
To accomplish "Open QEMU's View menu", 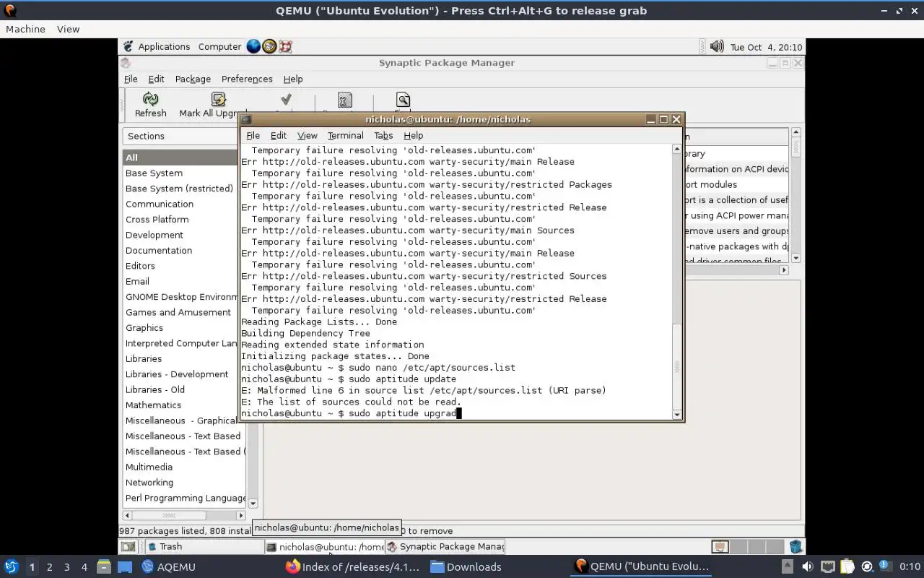I will (x=68, y=29).
